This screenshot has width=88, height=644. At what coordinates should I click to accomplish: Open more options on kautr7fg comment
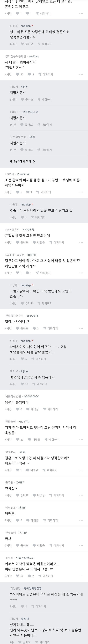pos(81,439)
